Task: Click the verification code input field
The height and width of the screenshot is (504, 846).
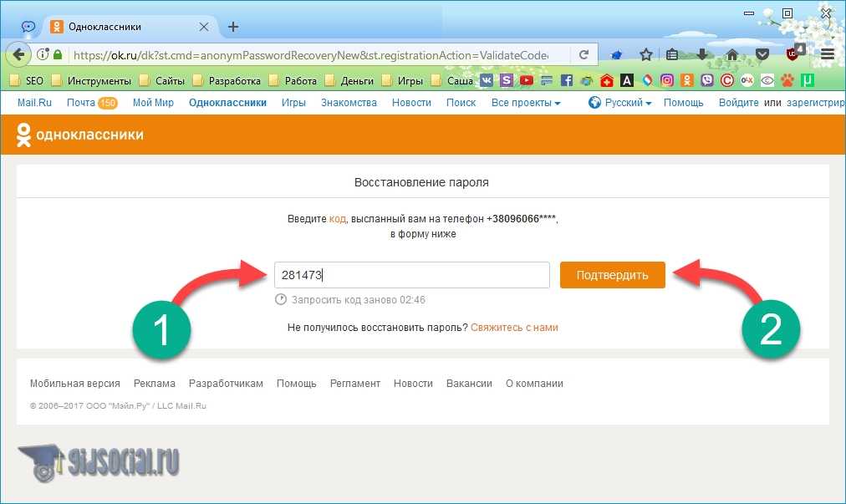Action: click(x=411, y=275)
